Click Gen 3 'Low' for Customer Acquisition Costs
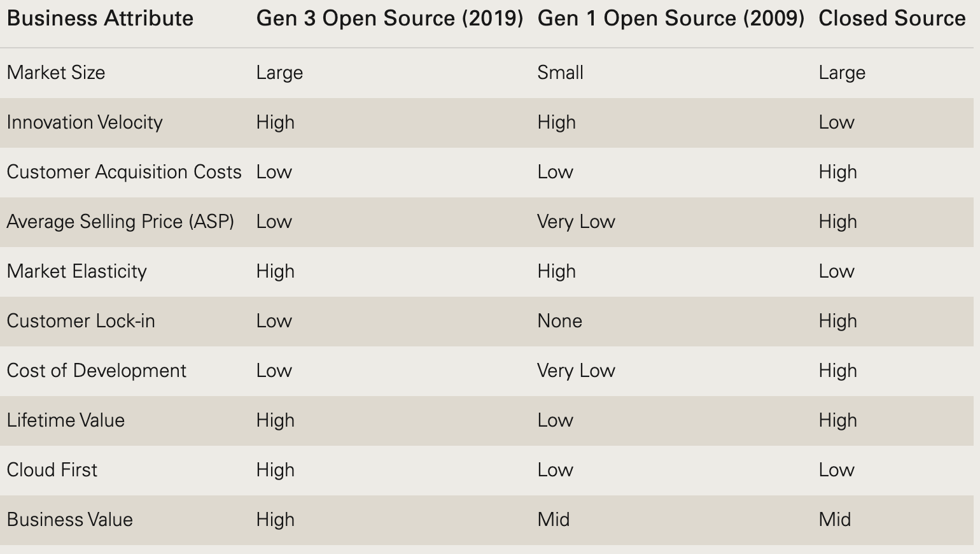The height and width of the screenshot is (554, 980). tap(274, 172)
